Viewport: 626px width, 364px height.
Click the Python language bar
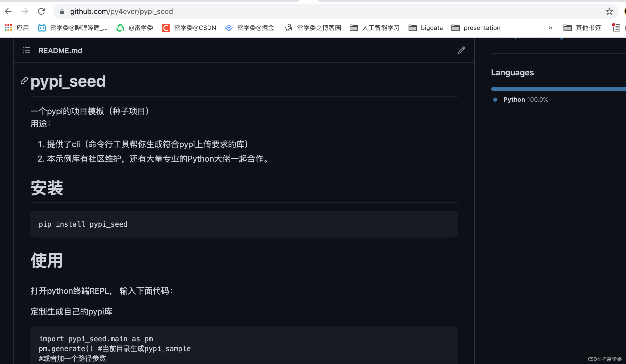click(x=558, y=89)
